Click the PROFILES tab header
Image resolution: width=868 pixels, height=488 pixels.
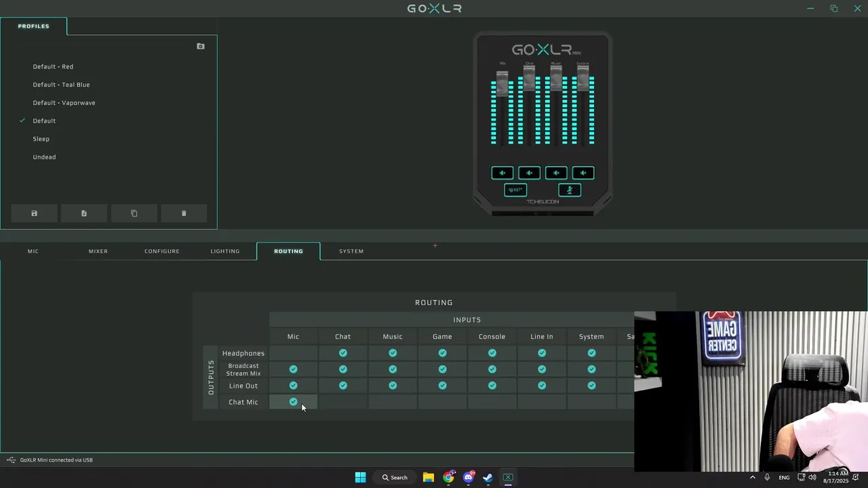33,26
